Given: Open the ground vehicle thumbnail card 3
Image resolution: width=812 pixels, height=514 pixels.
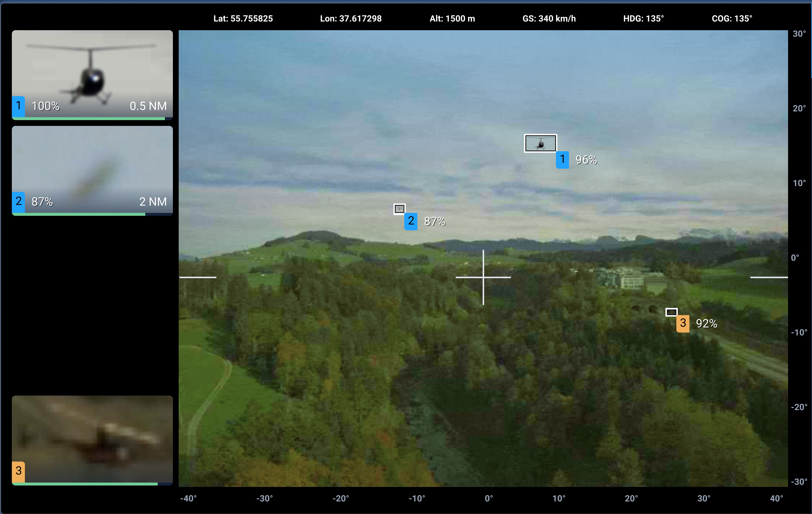Looking at the screenshot, I should pos(92,435).
